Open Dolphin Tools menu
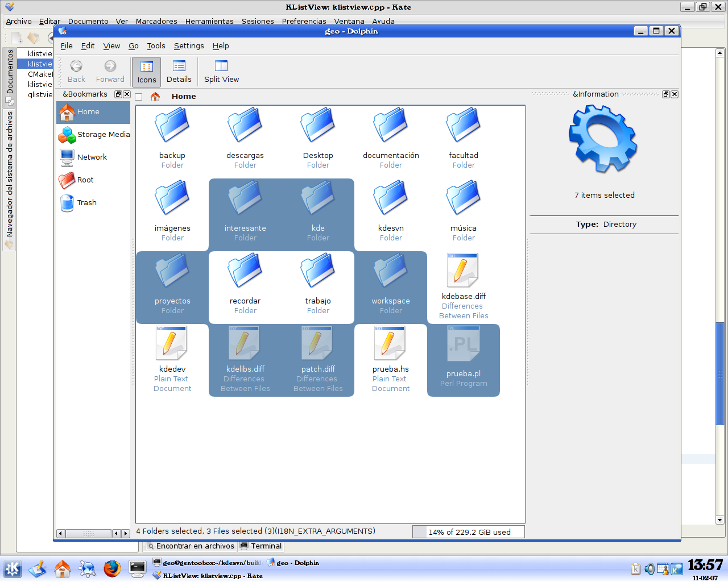728x582 pixels. [156, 46]
